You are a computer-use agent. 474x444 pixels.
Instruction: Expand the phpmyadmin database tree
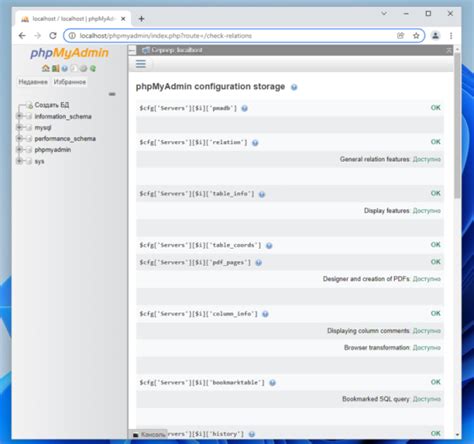click(19, 150)
